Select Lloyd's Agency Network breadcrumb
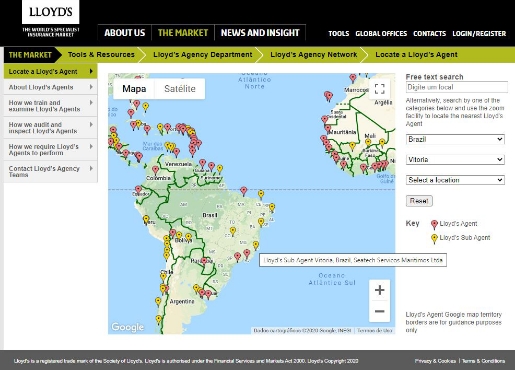 [314, 55]
